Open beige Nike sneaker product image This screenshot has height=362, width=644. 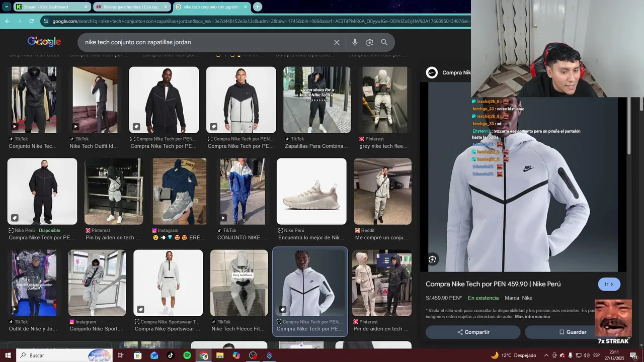[311, 191]
